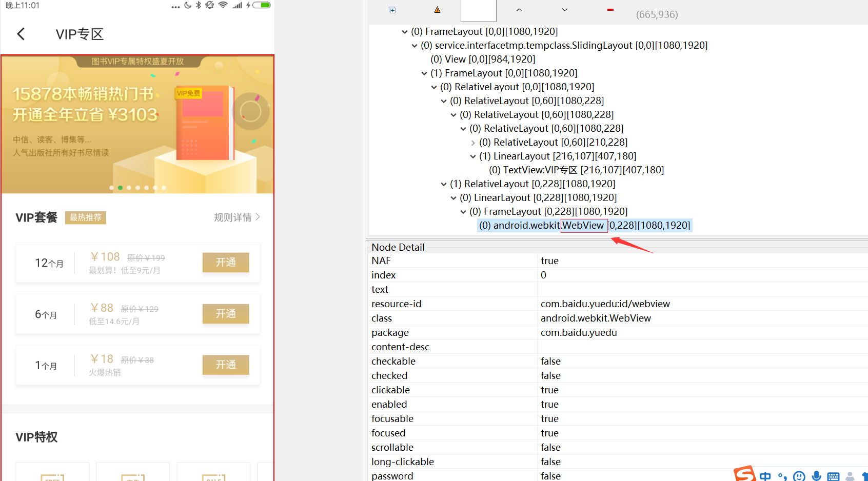
Task: Tap the VIP banner with 15878本畅销热门书
Action: click(x=137, y=125)
